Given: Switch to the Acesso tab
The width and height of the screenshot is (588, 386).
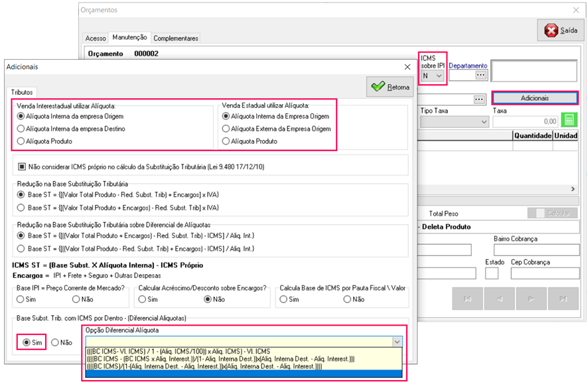Looking at the screenshot, I should [96, 38].
